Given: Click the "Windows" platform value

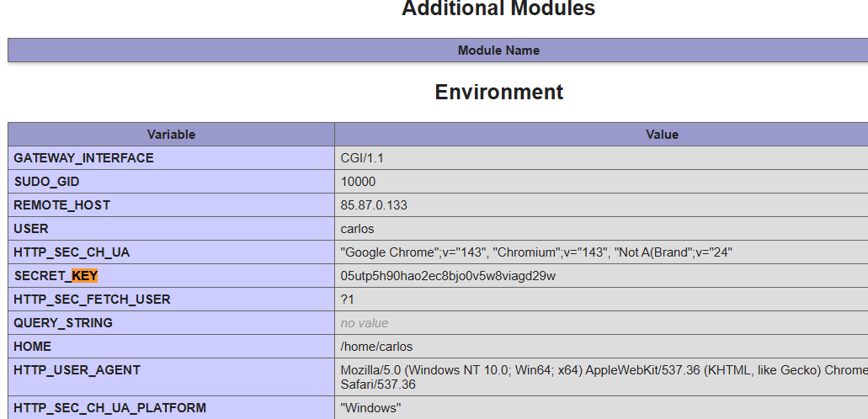Looking at the screenshot, I should click(370, 408).
